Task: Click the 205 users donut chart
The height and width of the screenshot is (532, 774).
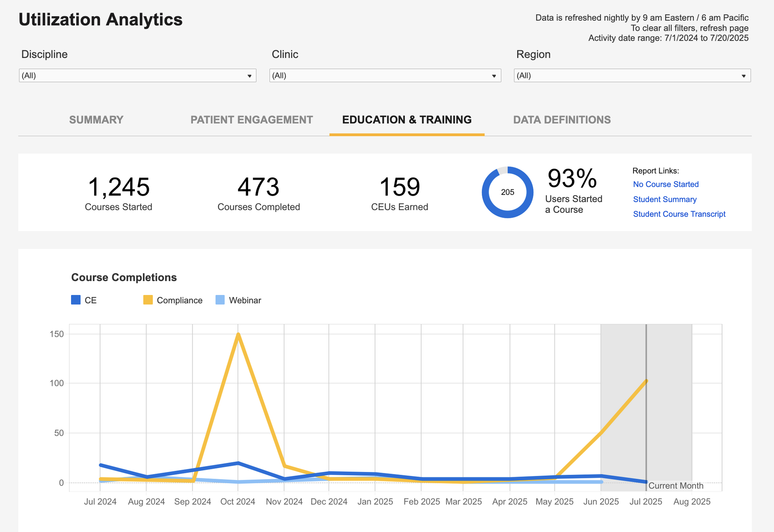Action: tap(508, 192)
